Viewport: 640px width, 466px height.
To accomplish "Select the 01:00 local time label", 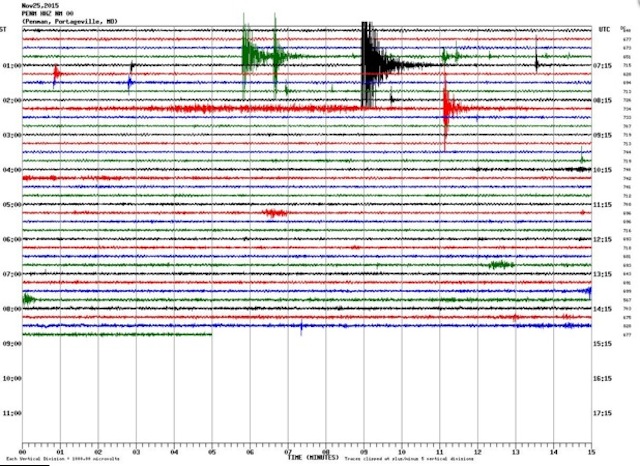I will tap(12, 65).
